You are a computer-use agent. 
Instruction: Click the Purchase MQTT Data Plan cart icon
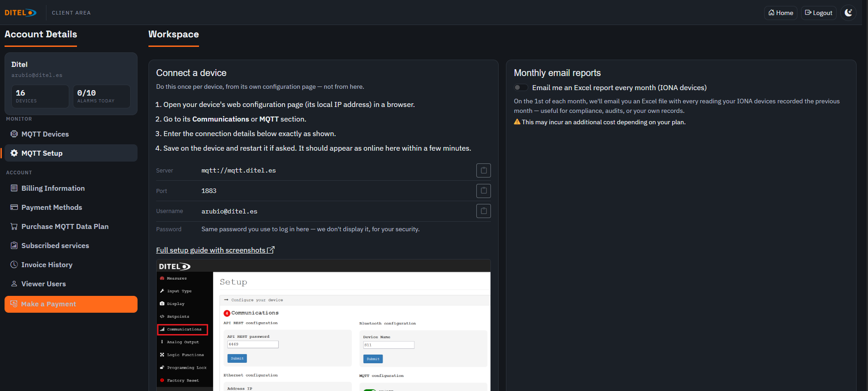14,226
